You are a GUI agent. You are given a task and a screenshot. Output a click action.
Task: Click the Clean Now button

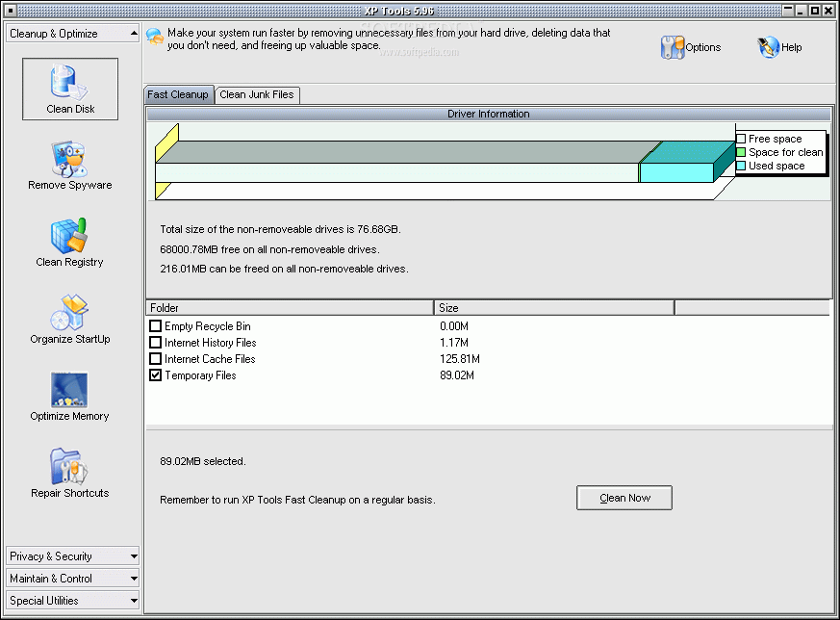pyautogui.click(x=624, y=498)
